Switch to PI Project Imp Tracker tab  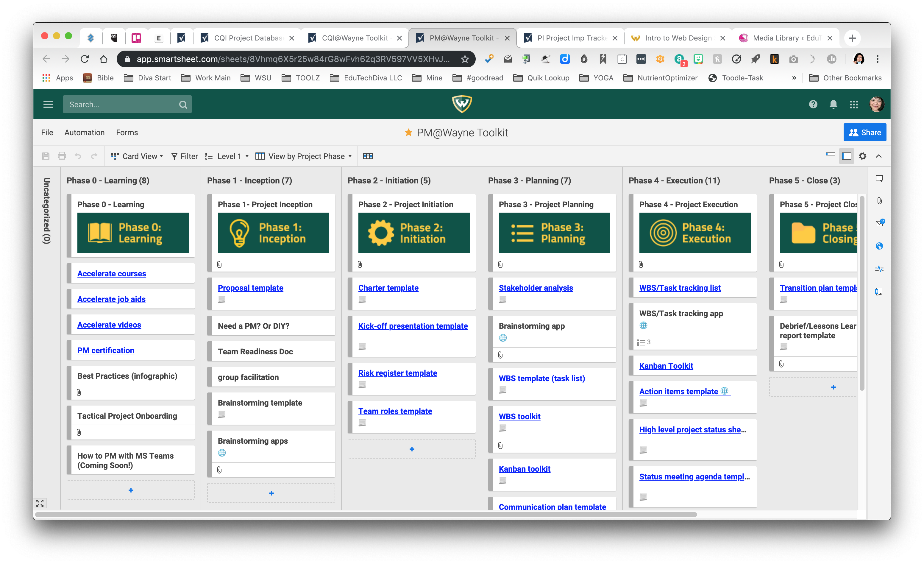570,38
